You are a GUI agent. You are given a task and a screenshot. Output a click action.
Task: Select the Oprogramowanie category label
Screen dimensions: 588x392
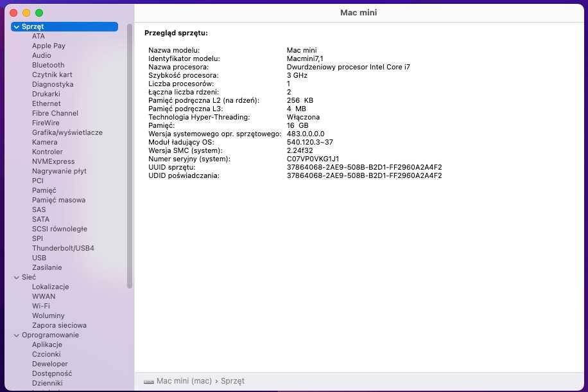(x=50, y=335)
